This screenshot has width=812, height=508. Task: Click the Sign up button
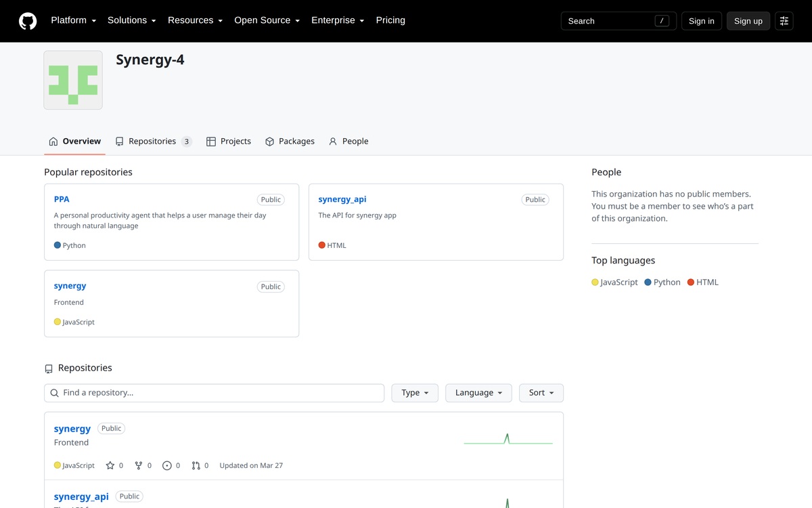(748, 21)
